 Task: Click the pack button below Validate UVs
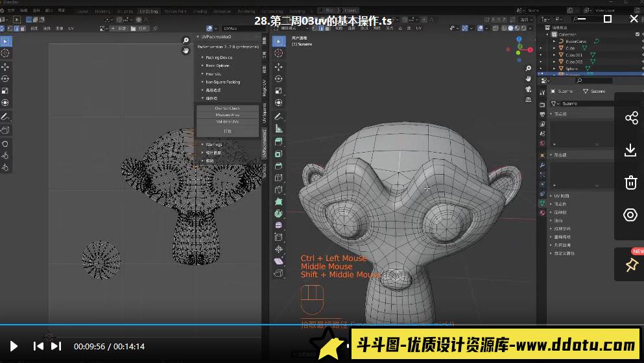pos(228,131)
